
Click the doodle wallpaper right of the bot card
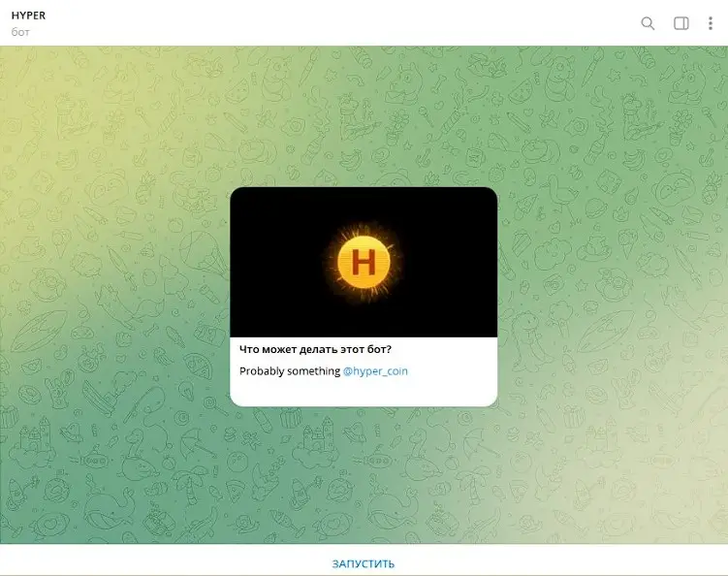[611, 291]
